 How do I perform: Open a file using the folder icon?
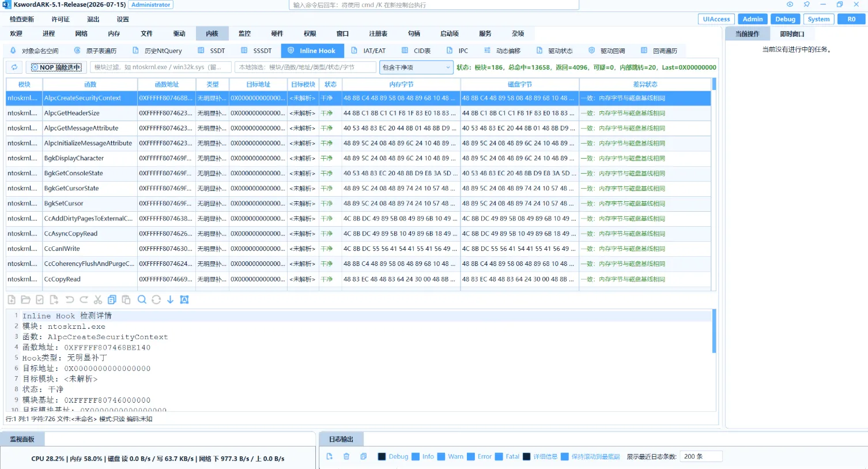point(25,299)
